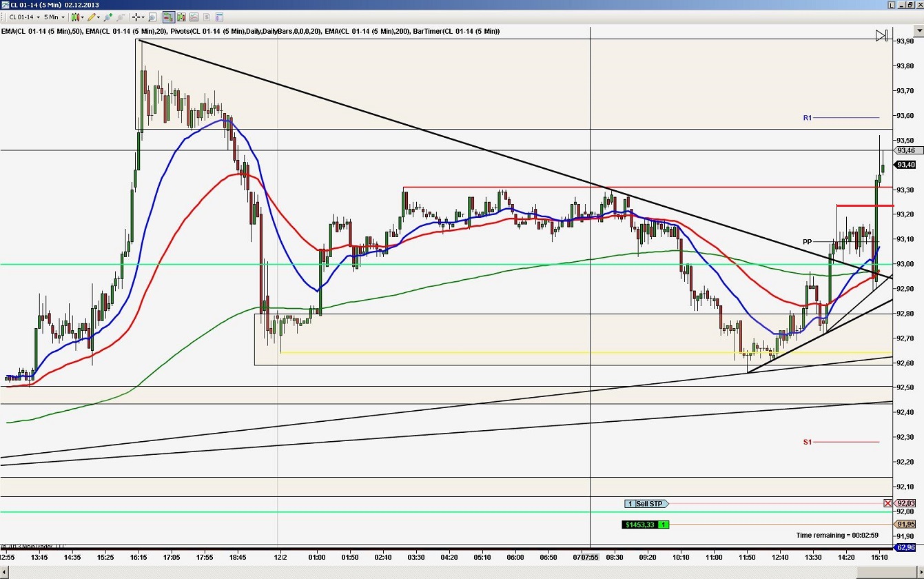This screenshot has height=579, width=924.
Task: Click the dollar-sign account data icon
Action: (x=206, y=17)
